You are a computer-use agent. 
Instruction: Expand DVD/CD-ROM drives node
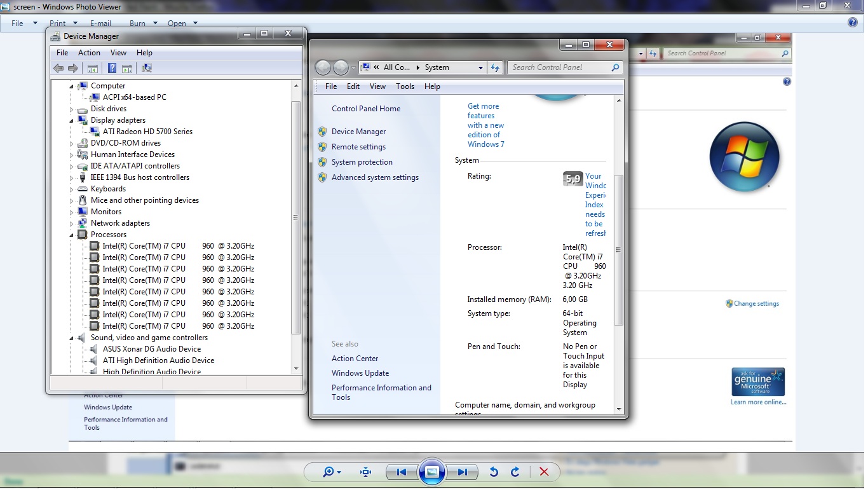pos(72,143)
